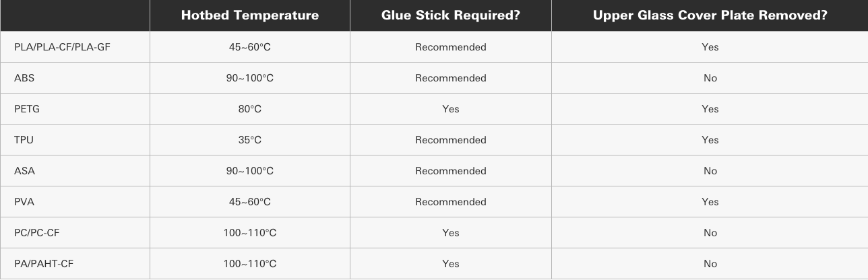Click the TPU material name

click(24, 140)
